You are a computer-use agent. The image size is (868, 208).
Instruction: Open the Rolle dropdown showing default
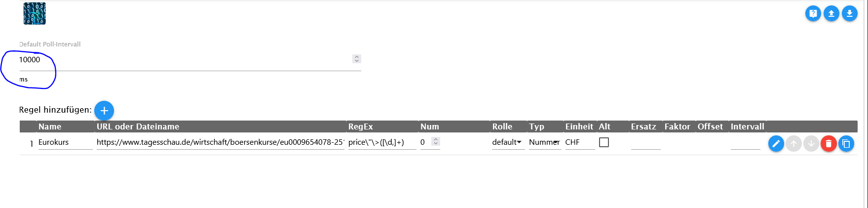coord(507,142)
